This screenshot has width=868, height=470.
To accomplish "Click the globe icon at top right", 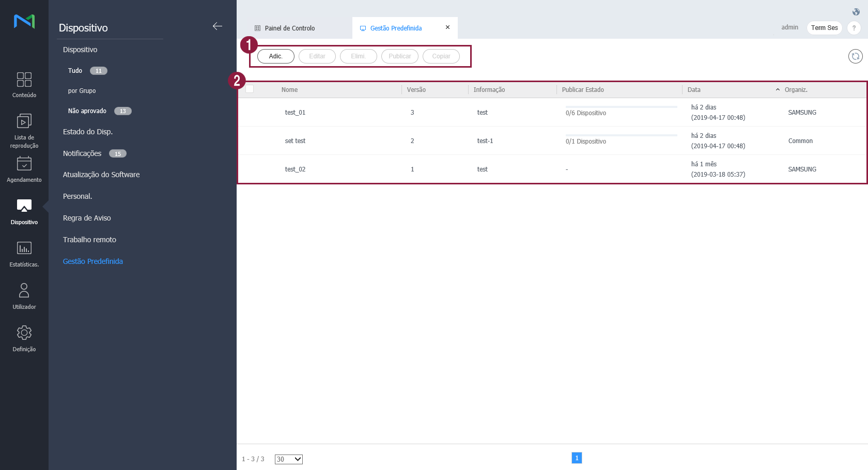I will (856, 12).
